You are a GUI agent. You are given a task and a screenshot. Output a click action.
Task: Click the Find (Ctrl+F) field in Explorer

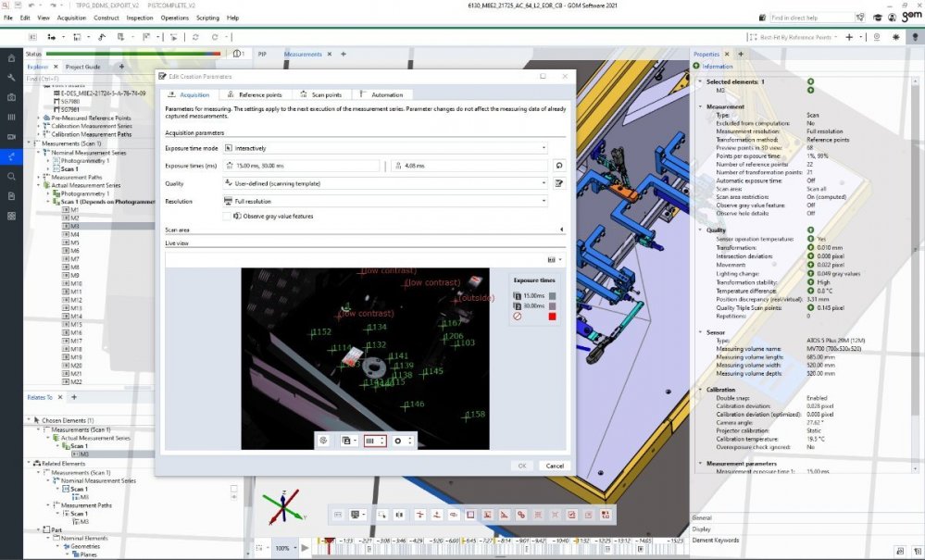(x=89, y=79)
